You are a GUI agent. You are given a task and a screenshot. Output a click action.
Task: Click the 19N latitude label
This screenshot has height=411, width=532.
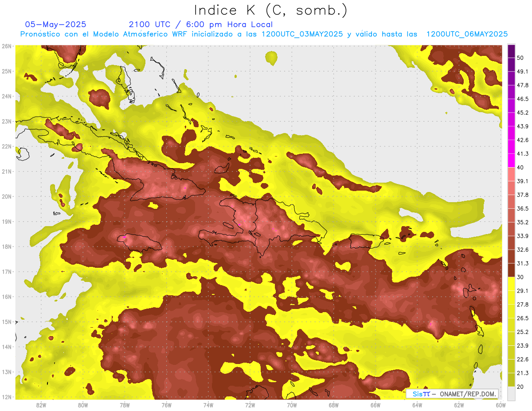6,221
